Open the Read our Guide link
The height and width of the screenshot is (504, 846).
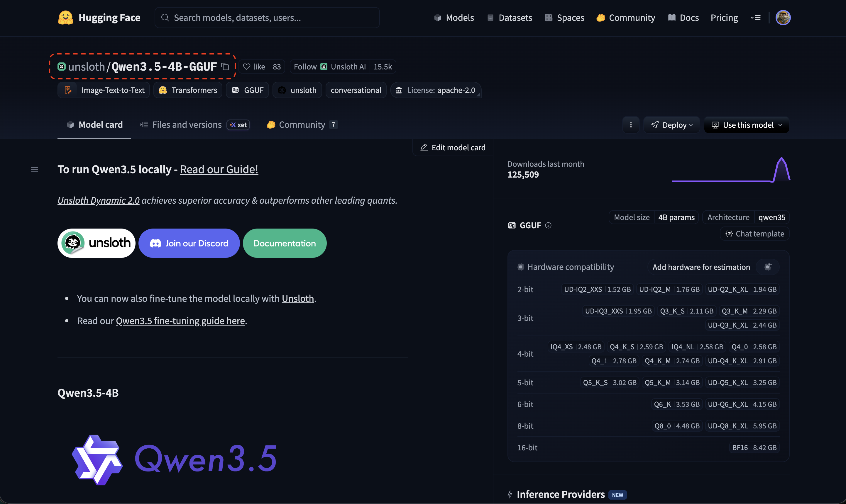(x=219, y=169)
